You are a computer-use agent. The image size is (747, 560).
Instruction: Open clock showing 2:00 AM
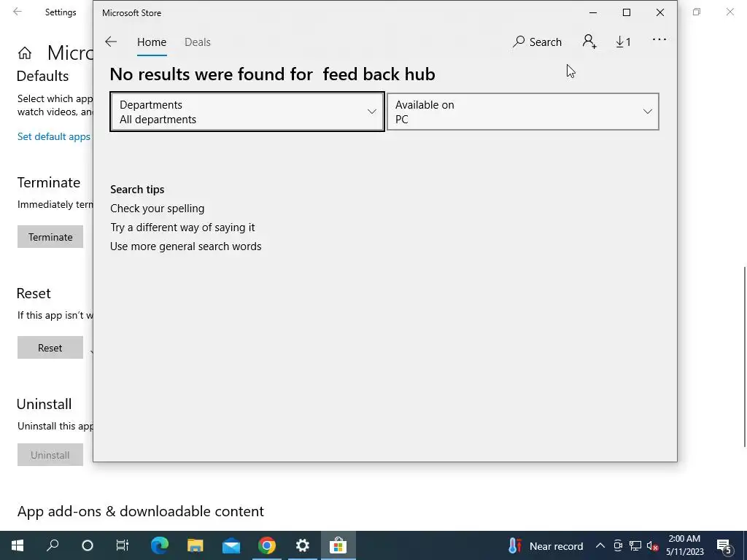(684, 545)
